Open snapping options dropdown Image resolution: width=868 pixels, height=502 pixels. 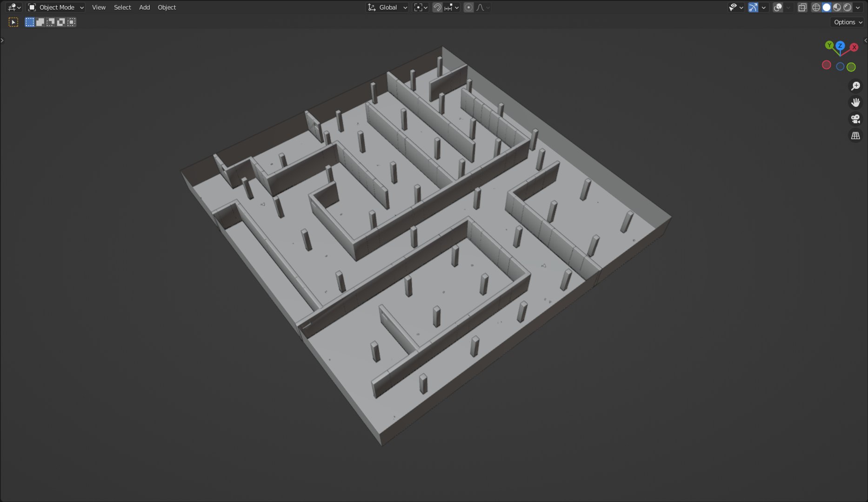click(451, 7)
